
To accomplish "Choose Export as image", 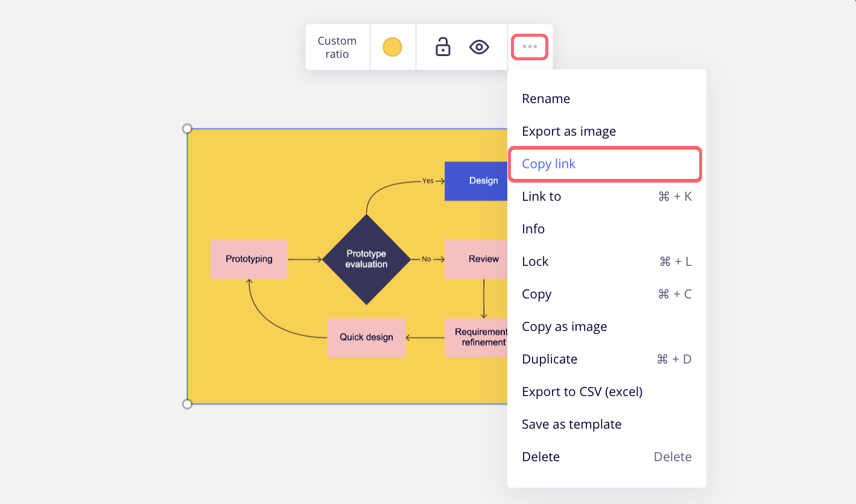I will (x=569, y=131).
